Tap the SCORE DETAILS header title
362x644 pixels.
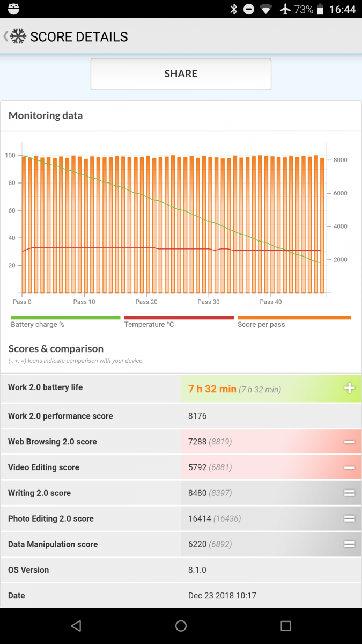79,36
